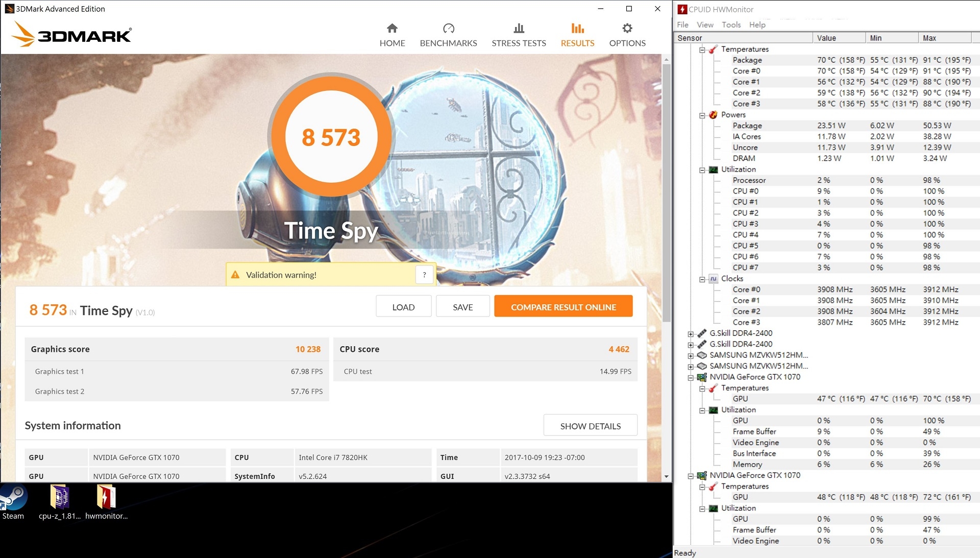980x558 pixels.
Task: Click the SAVE result button
Action: 462,307
